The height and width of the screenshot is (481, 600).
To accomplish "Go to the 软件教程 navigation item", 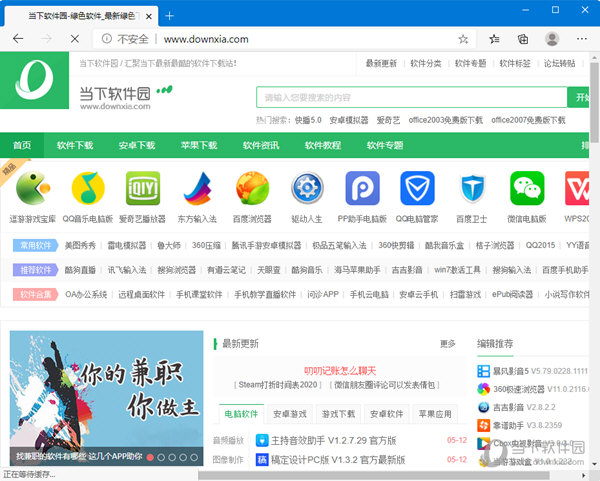I will click(324, 145).
